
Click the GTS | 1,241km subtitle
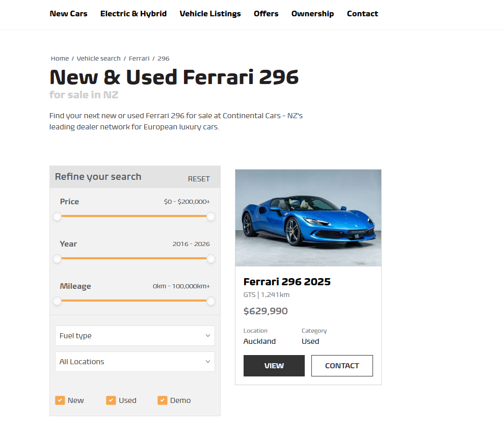click(x=267, y=294)
